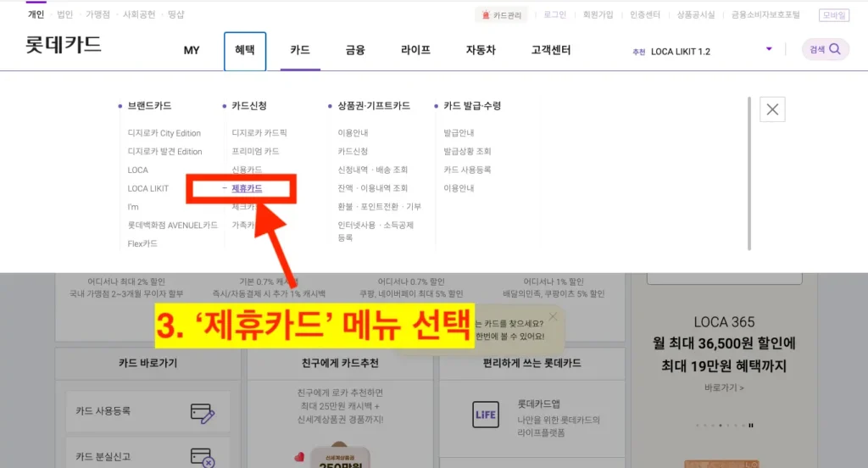Open the 자동차 menu
868x468 pixels.
[481, 50]
